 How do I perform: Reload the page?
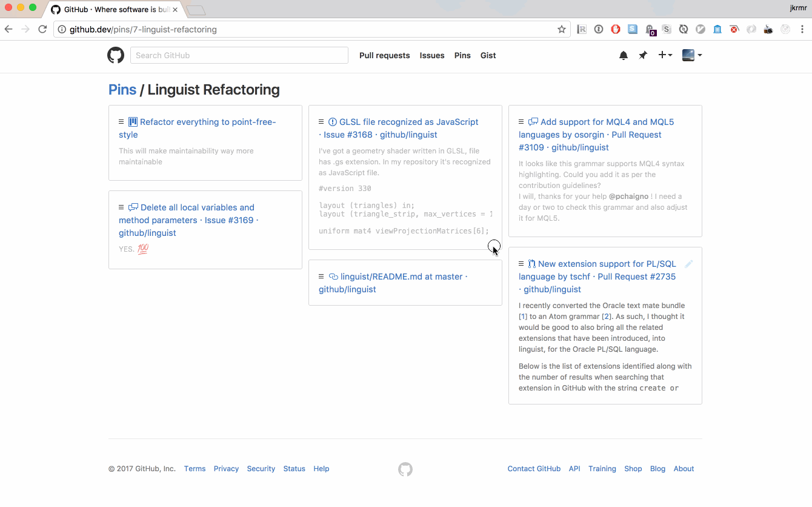tap(42, 29)
